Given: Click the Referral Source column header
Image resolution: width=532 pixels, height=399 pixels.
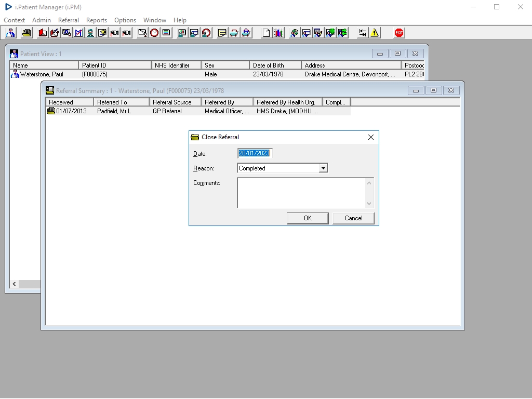Looking at the screenshot, I should point(176,102).
